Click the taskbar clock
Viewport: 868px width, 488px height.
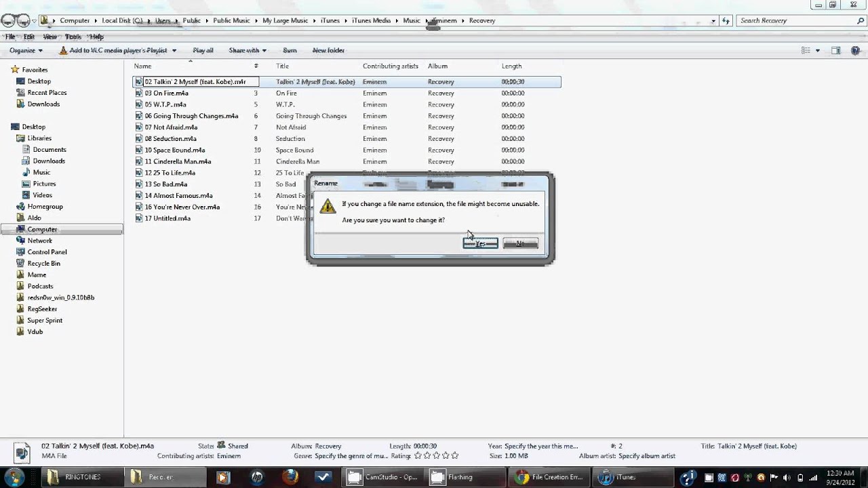839,477
